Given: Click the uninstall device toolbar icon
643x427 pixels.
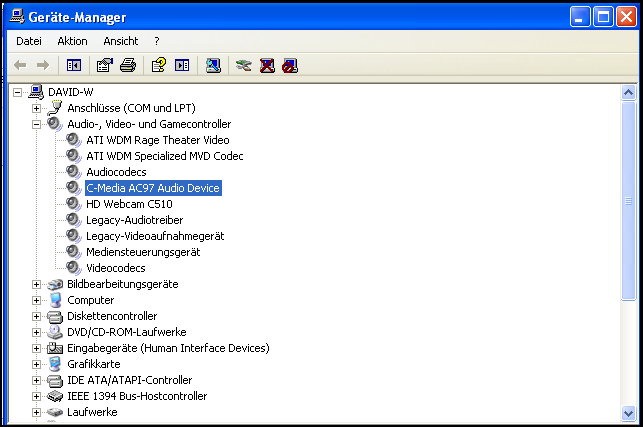Looking at the screenshot, I should 267,65.
